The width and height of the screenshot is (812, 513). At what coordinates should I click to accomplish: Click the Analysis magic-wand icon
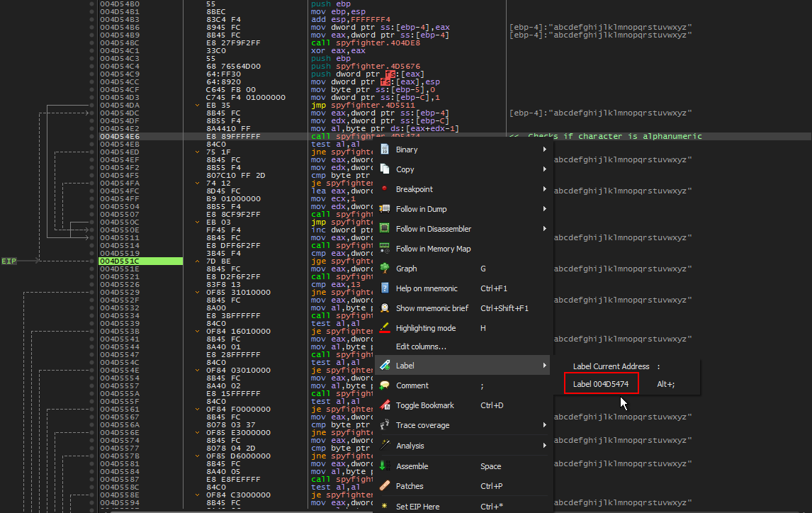[384, 445]
